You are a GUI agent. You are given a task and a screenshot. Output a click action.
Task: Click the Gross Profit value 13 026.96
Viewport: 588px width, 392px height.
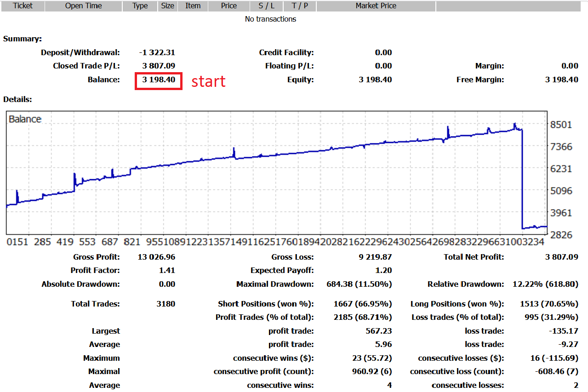point(156,257)
